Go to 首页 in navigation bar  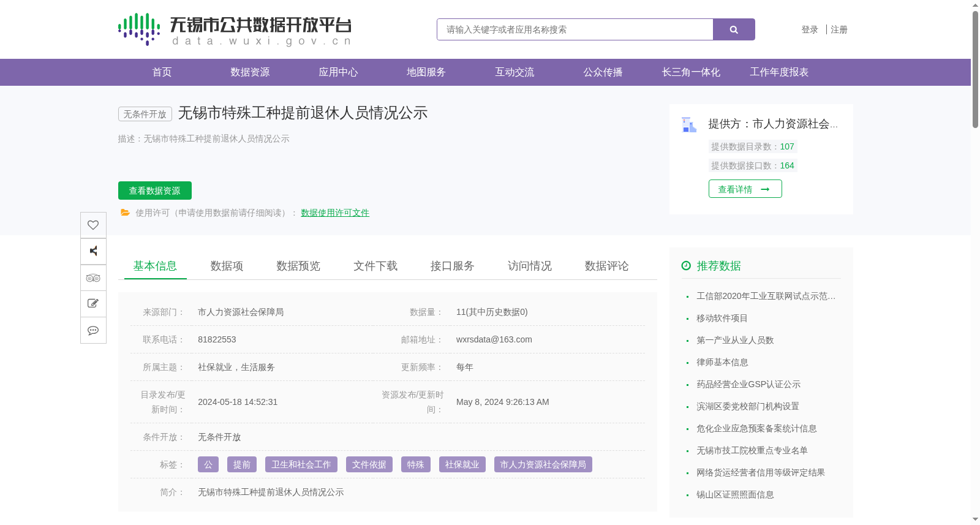162,72
